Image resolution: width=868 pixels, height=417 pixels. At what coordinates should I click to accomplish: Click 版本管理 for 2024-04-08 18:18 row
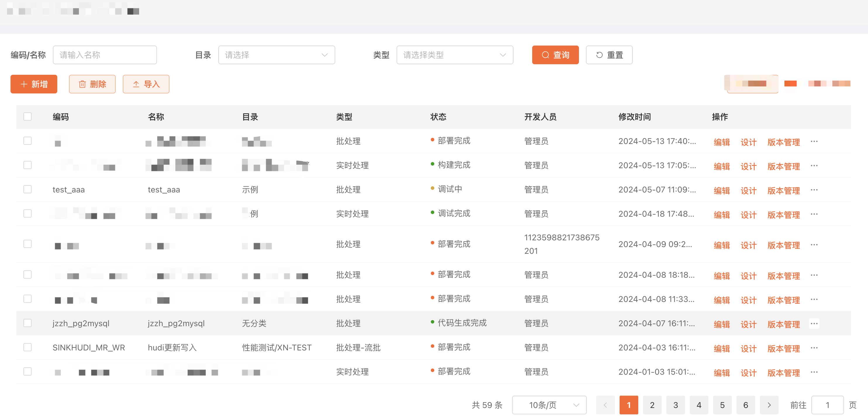784,276
